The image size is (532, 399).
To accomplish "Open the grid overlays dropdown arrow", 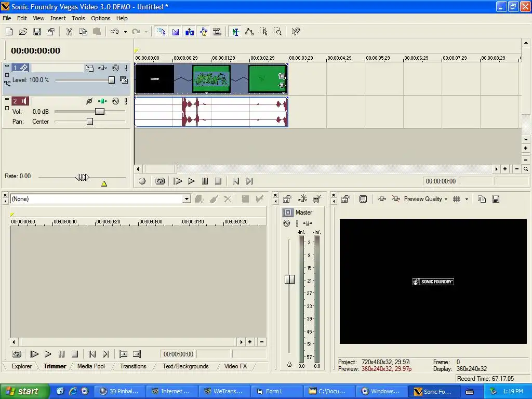I will [x=467, y=199].
